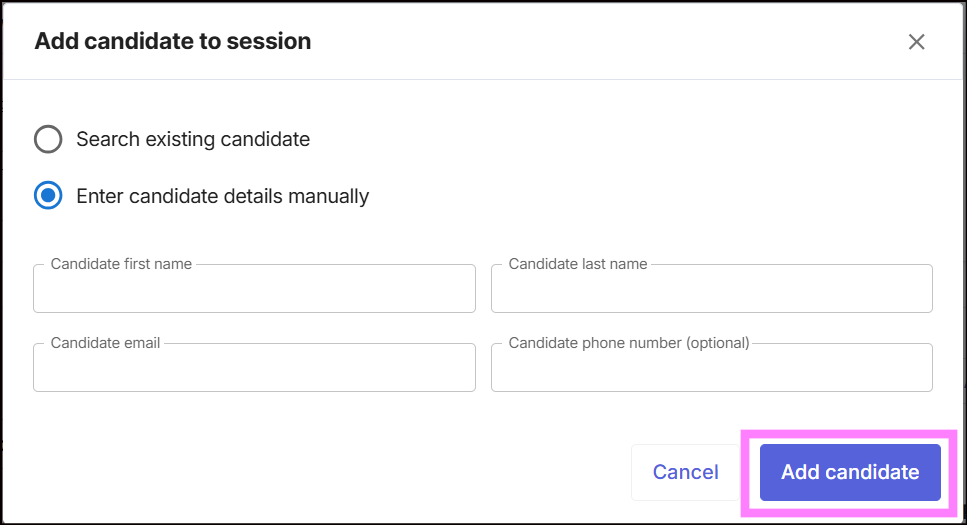The height and width of the screenshot is (525, 967).
Task: Click the Add candidate to session title
Action: 173,42
